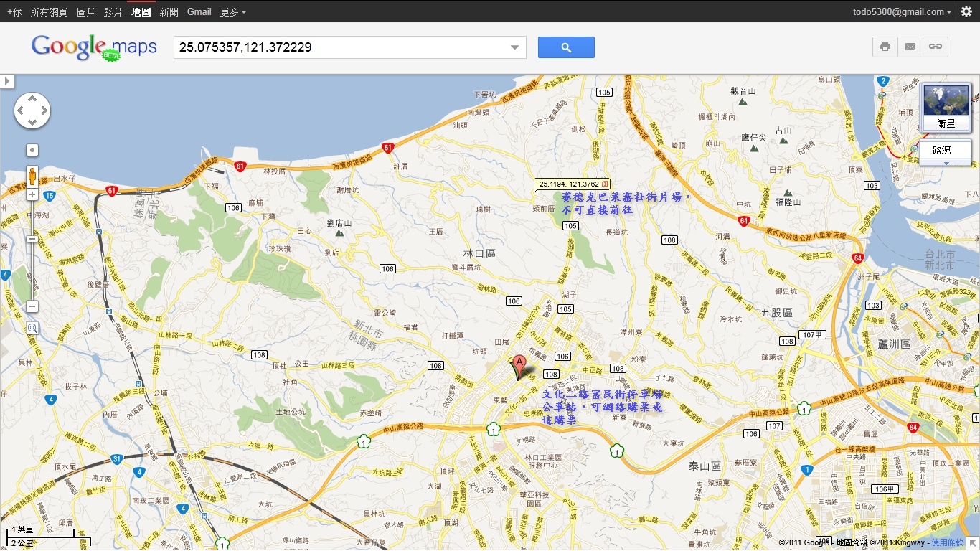Switch to 衛星 satellite view thumbnail

coord(946,108)
